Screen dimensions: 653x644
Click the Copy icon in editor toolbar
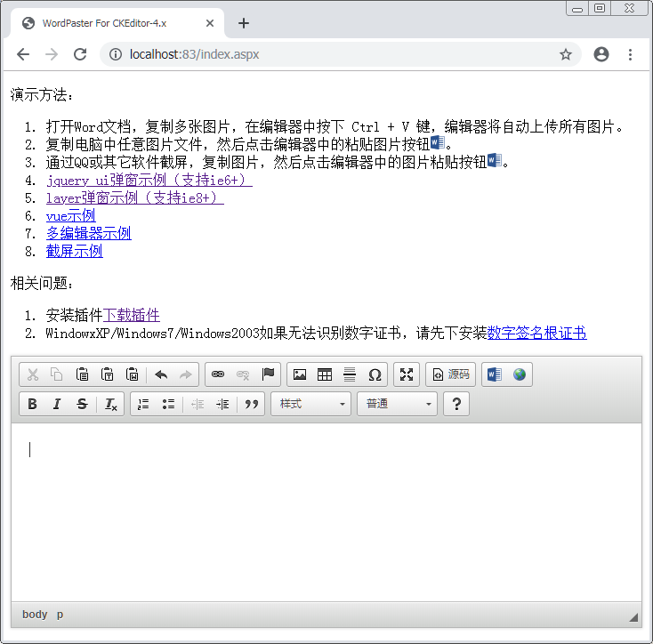click(x=57, y=374)
